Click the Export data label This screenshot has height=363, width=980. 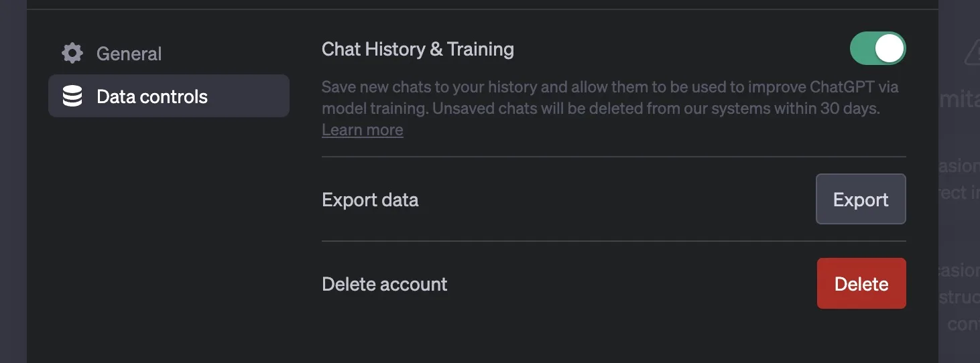point(370,200)
